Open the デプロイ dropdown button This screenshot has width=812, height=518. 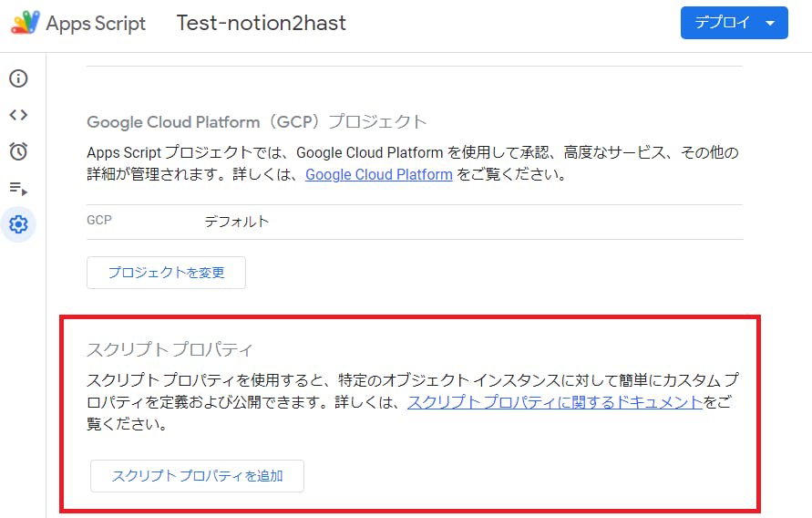point(735,23)
